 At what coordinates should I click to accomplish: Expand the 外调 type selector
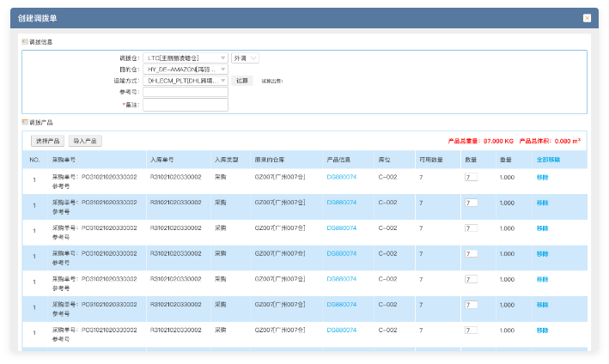point(245,58)
